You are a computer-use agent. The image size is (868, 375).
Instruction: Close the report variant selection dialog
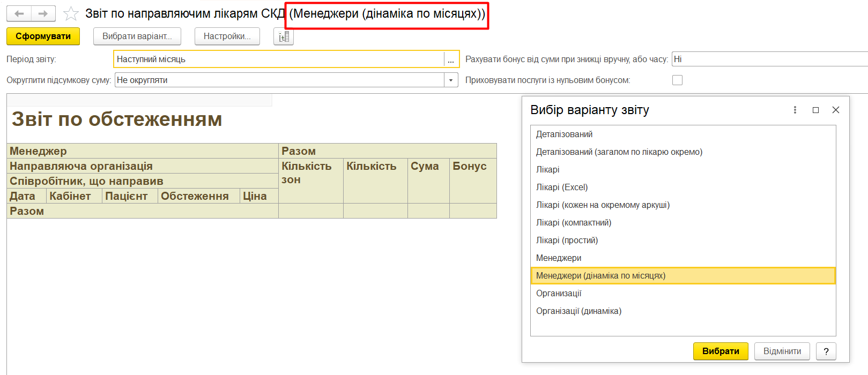(835, 110)
